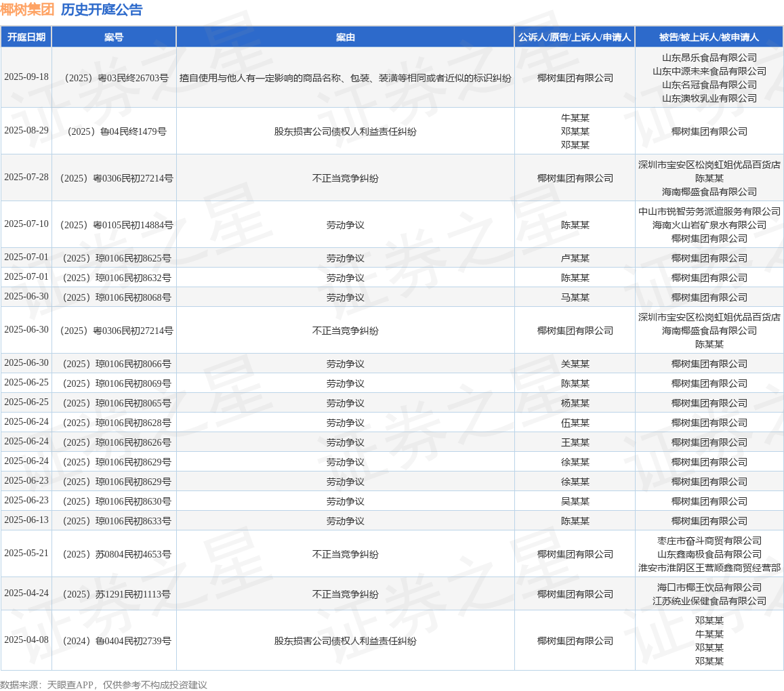Click the 椰树集团 title text
Screen dimensions: 784x691
[x=27, y=9]
